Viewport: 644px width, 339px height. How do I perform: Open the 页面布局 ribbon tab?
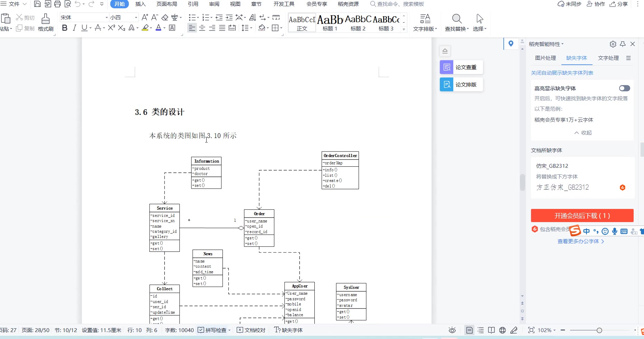(x=167, y=4)
